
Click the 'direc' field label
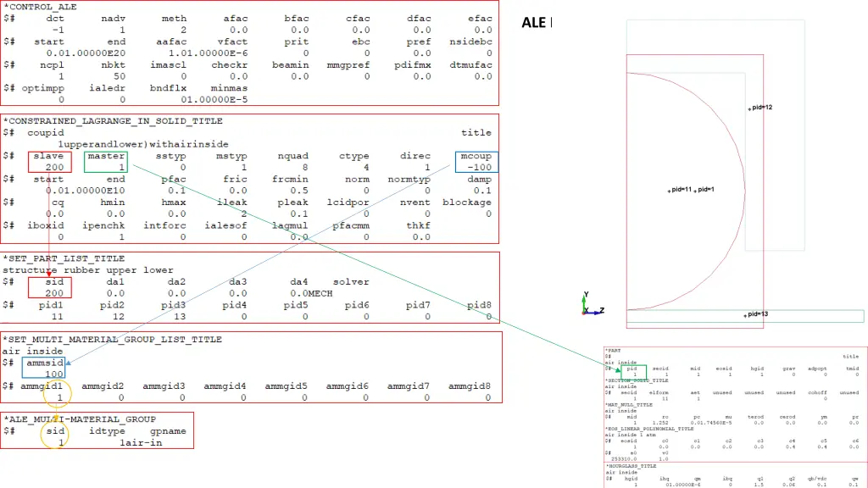(x=415, y=156)
